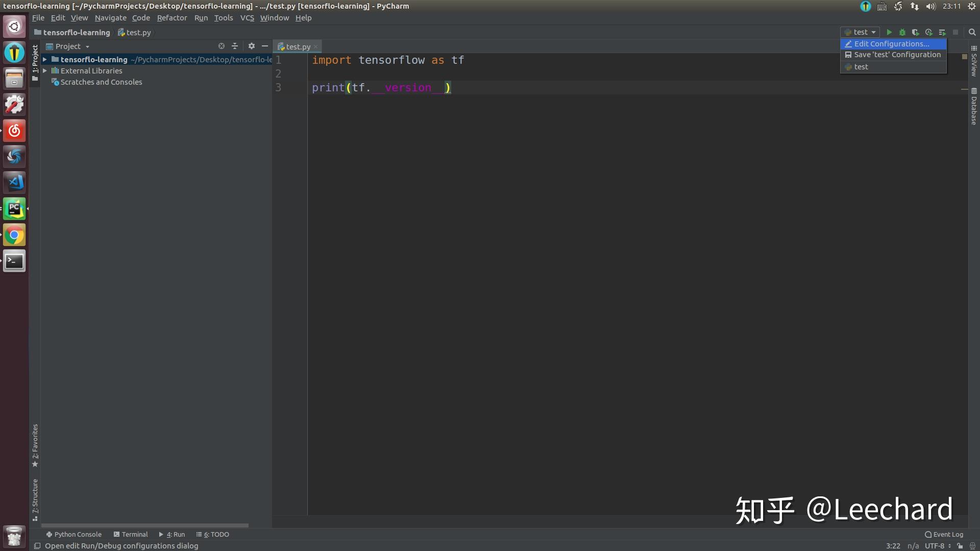Toggle the 1: Project side tab

click(x=35, y=63)
